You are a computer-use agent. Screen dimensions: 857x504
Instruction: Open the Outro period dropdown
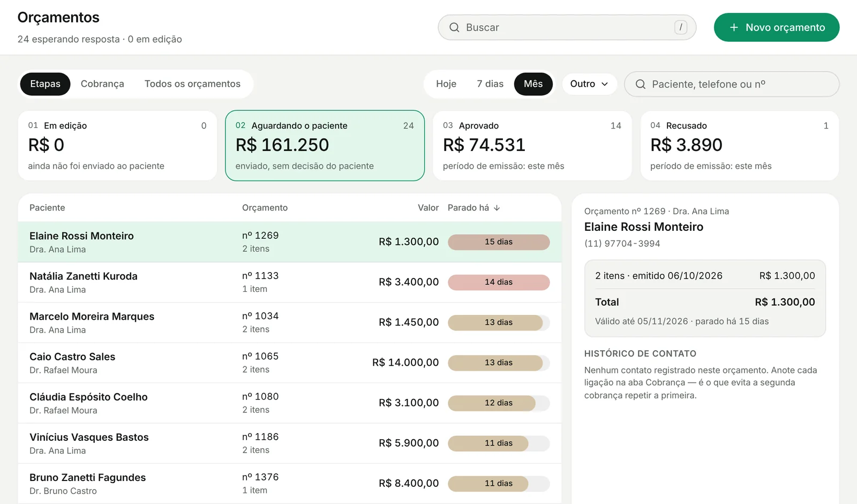(589, 84)
